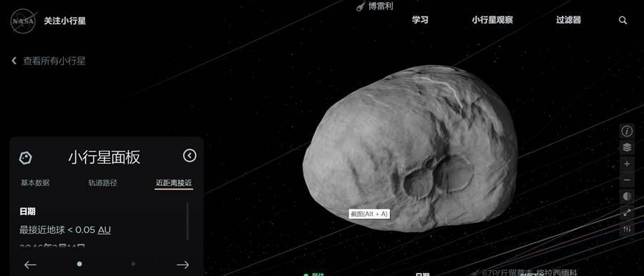Click the NASA logo icon
Image resolution: width=644 pixels, height=276 pixels.
pos(24,21)
